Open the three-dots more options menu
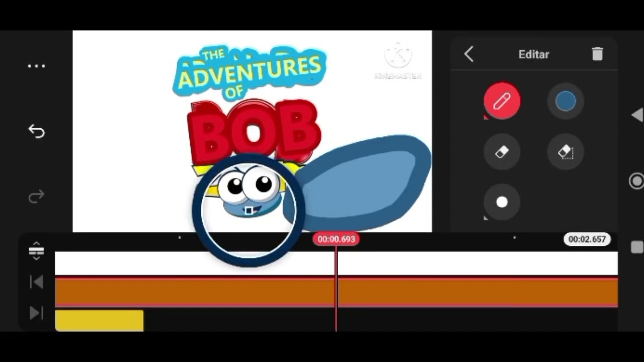The image size is (644, 362). [x=36, y=66]
